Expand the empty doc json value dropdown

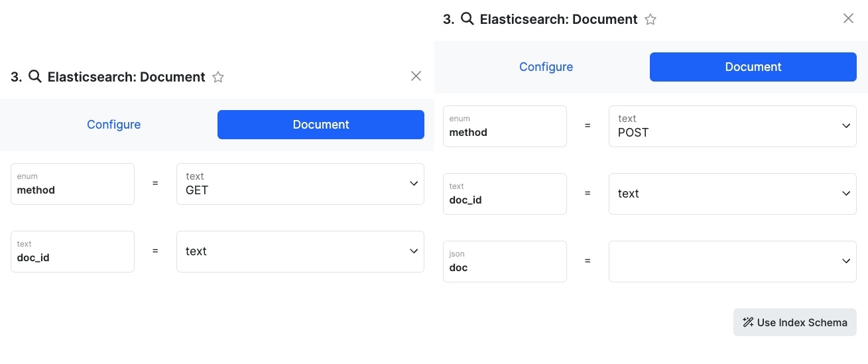pos(733,261)
